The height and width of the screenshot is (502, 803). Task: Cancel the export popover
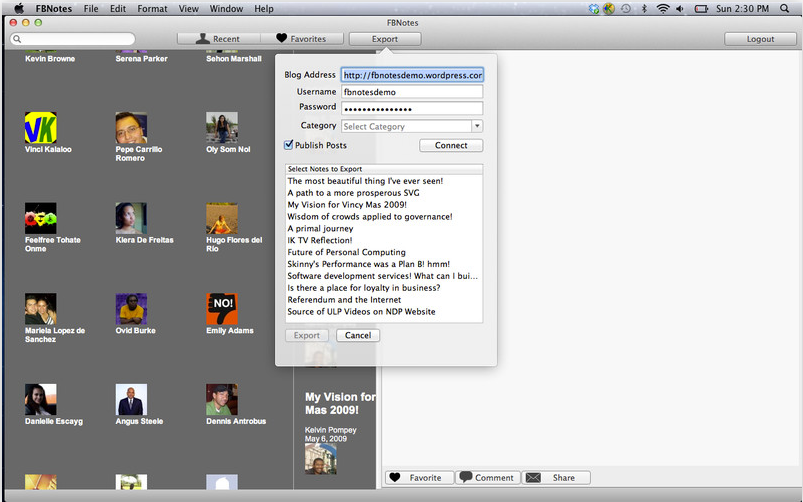pyautogui.click(x=358, y=336)
